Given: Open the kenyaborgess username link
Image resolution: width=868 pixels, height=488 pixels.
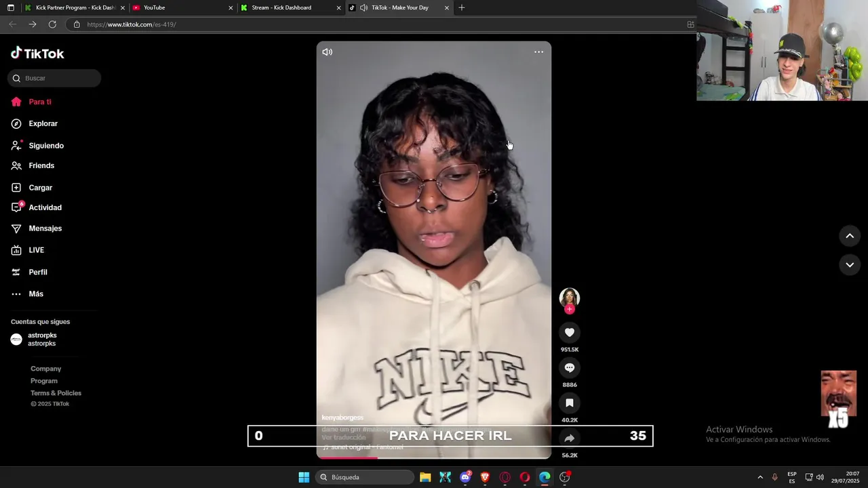Looking at the screenshot, I should [342, 418].
